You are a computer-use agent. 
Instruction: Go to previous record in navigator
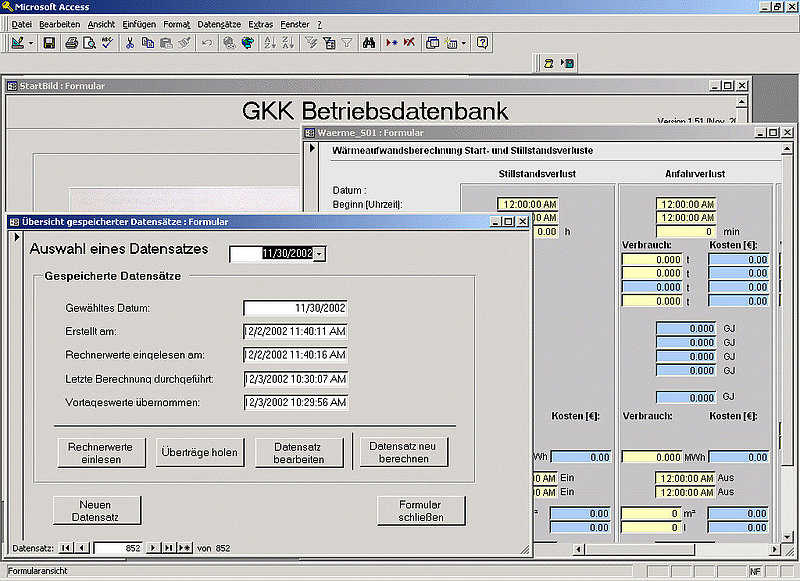coord(82,548)
